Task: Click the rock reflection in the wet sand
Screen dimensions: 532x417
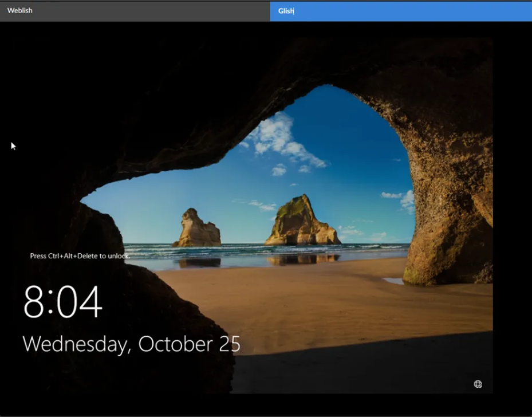Action: 303,260
